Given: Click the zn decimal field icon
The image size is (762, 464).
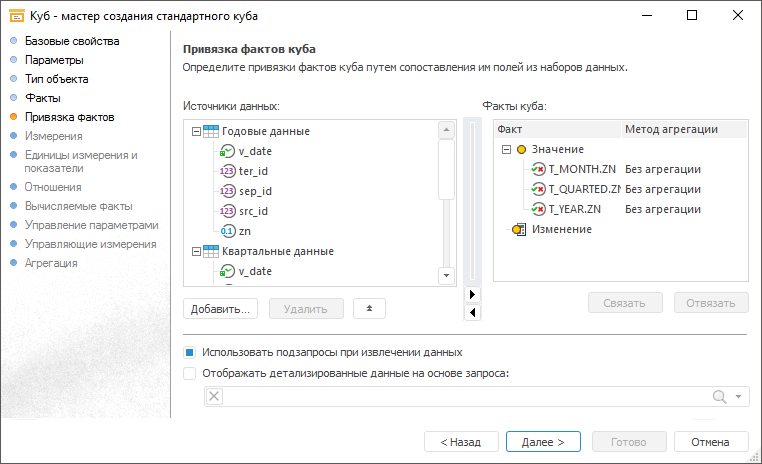Looking at the screenshot, I should point(227,231).
